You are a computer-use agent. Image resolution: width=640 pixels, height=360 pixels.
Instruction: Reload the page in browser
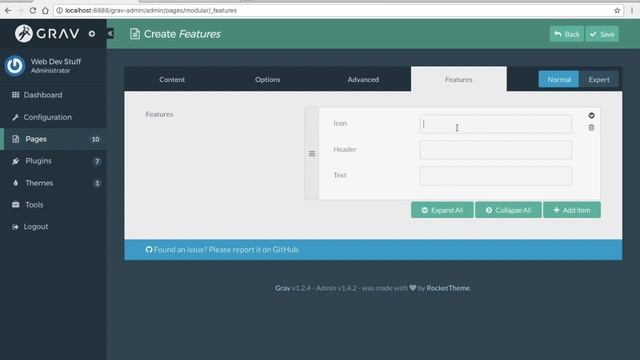33,11
